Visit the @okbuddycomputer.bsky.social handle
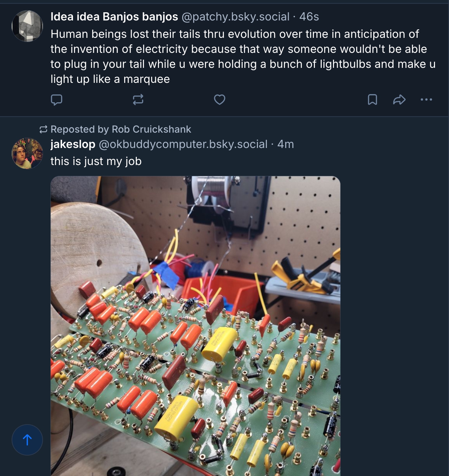 (x=183, y=144)
